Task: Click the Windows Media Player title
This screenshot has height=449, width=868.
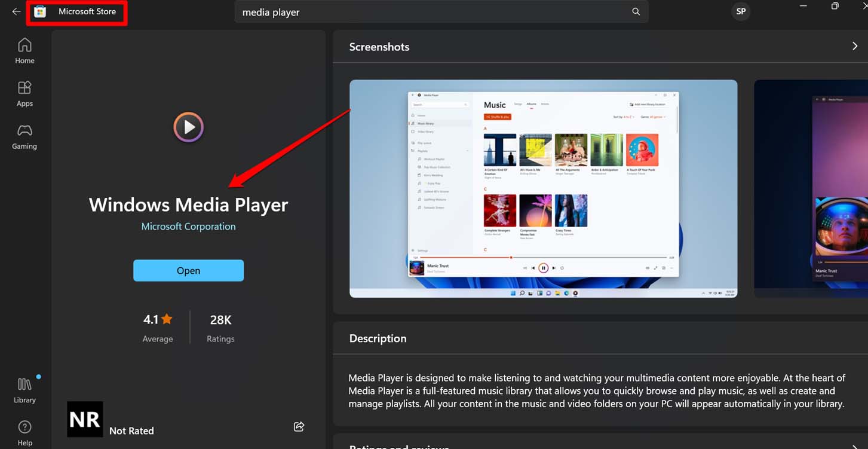Action: click(188, 204)
